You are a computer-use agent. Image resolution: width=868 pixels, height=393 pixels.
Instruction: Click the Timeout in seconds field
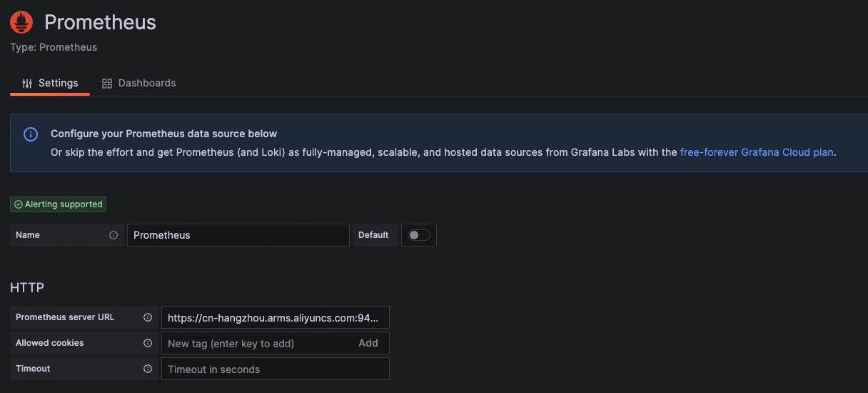[x=275, y=369]
